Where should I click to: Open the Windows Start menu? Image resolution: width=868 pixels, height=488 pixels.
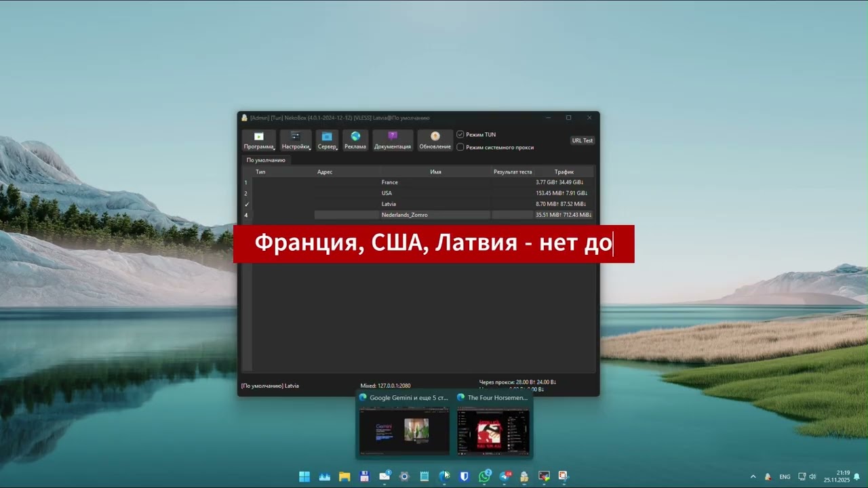click(304, 476)
